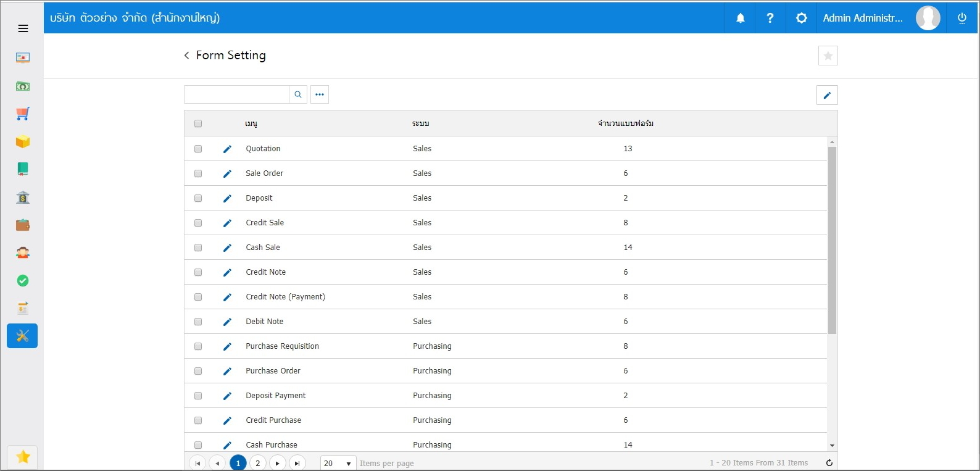
Task: Check the Deposit row checkbox
Action: 198,198
